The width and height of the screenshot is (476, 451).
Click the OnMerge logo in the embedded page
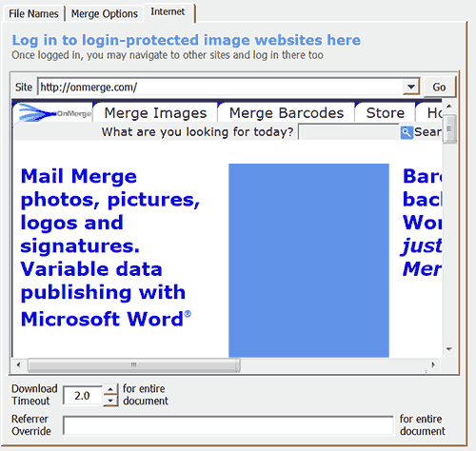point(54,113)
